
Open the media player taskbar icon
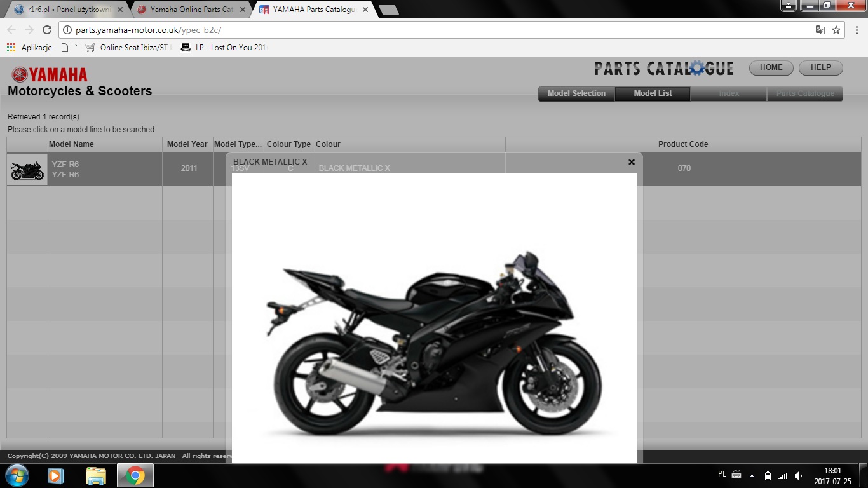click(56, 475)
